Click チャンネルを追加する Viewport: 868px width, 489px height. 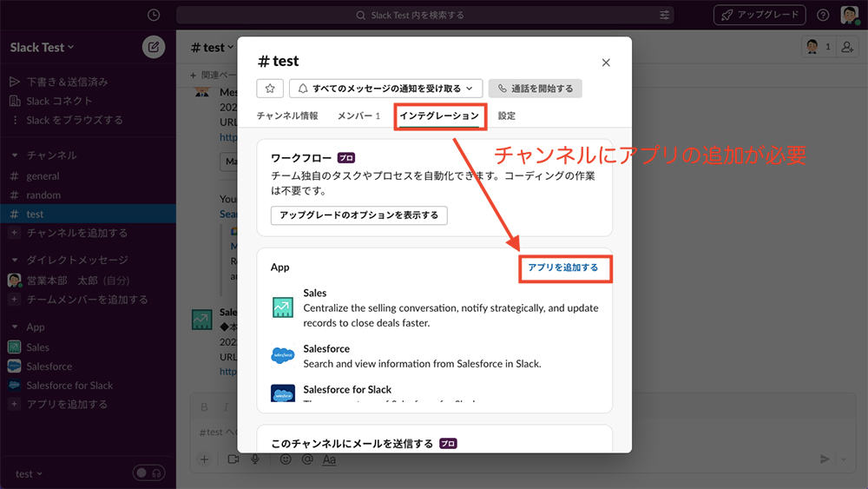click(x=77, y=233)
